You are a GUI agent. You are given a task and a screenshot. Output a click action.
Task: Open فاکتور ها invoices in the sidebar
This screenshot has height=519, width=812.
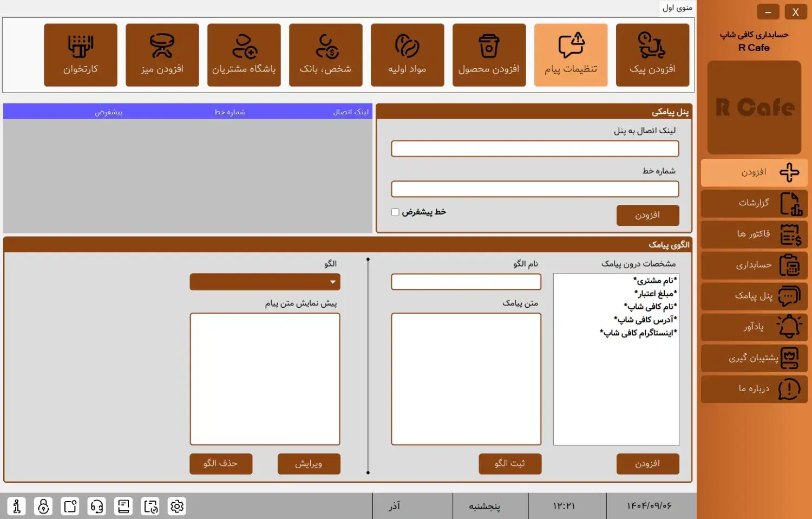click(x=754, y=234)
